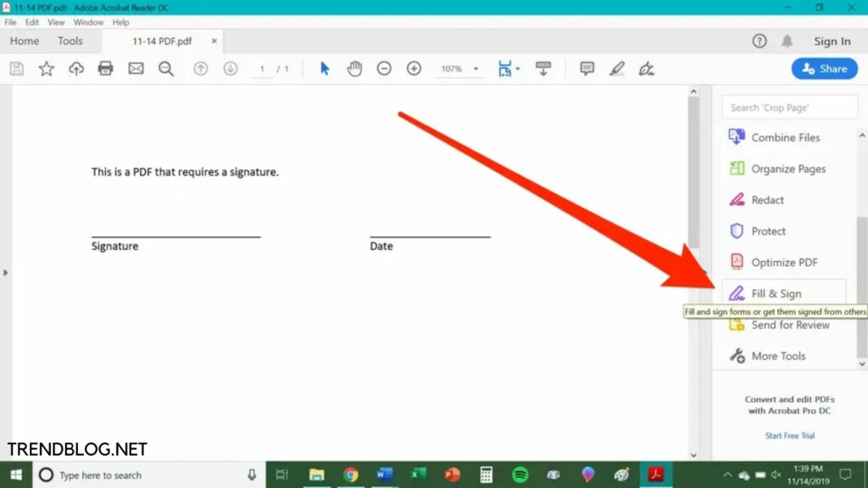Click in the Search Crop Page field
Viewport: 868px width, 488px height.
point(788,107)
